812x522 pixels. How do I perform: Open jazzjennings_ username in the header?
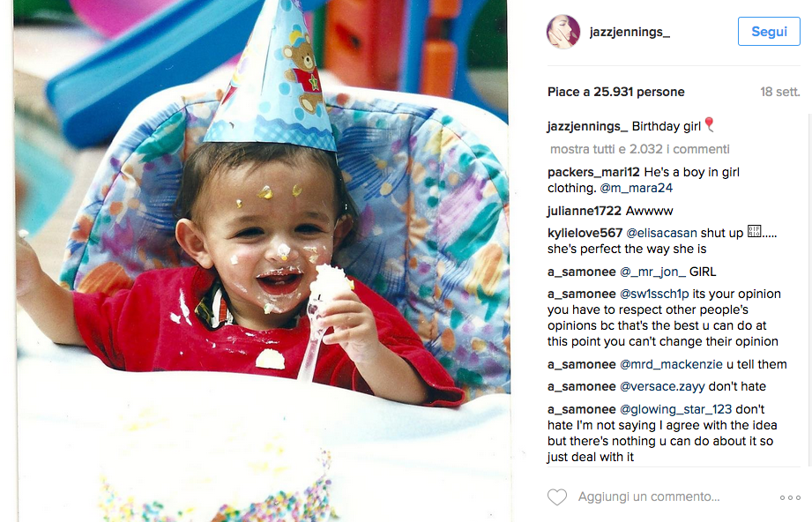[629, 32]
